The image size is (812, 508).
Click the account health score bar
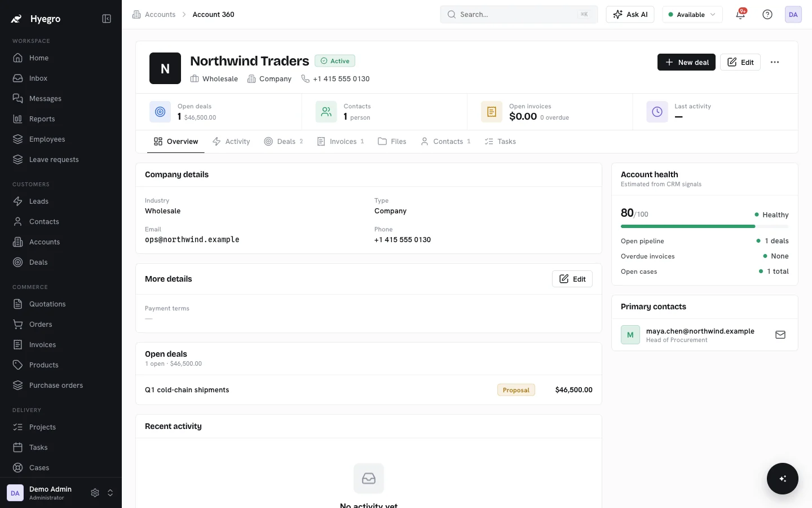coord(705,226)
